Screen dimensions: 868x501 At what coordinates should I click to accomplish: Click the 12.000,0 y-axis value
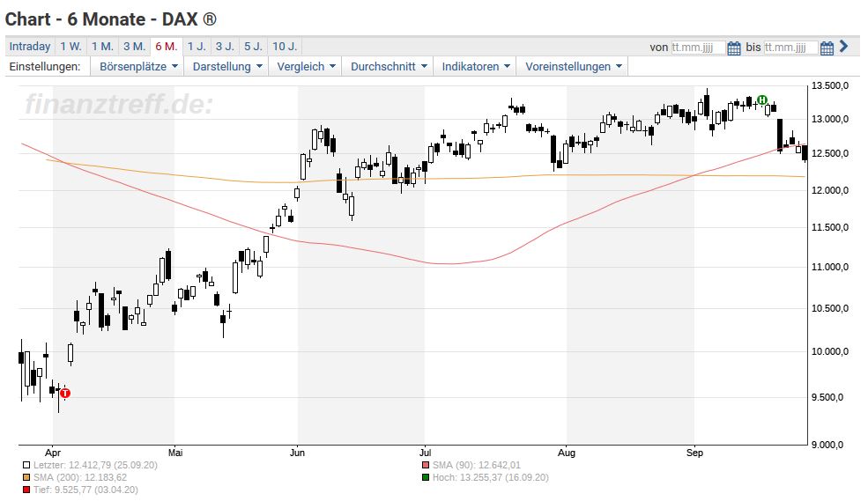point(830,190)
